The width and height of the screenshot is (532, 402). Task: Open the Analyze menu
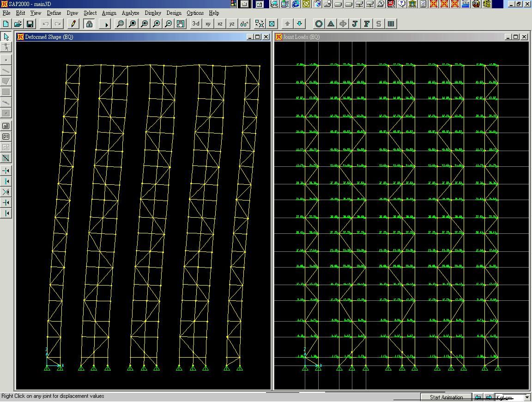tap(130, 13)
